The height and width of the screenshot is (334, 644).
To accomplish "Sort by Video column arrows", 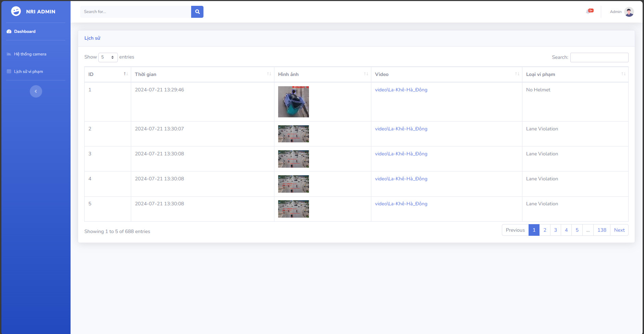I will [517, 74].
